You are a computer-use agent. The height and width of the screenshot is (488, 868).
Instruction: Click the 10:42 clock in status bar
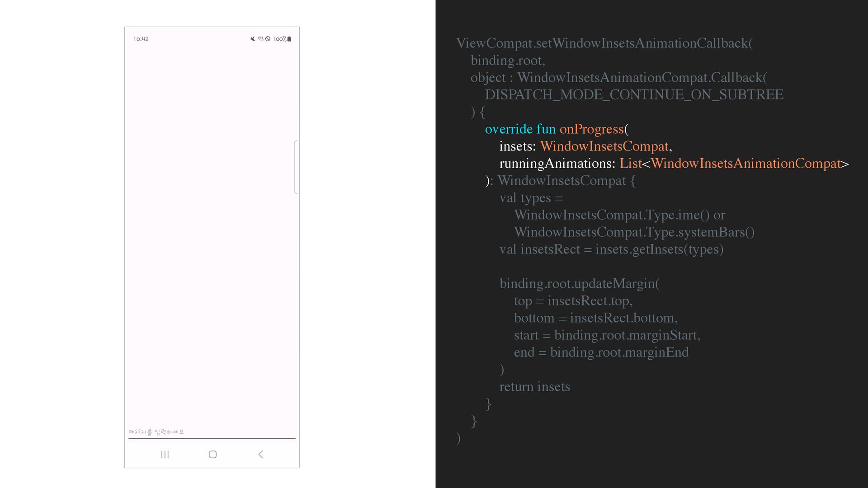pos(141,39)
